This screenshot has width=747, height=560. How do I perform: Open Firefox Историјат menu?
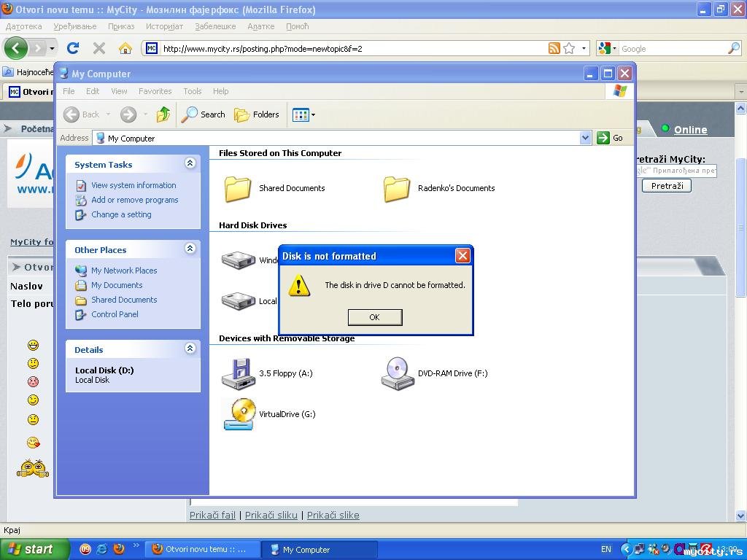coord(164,26)
